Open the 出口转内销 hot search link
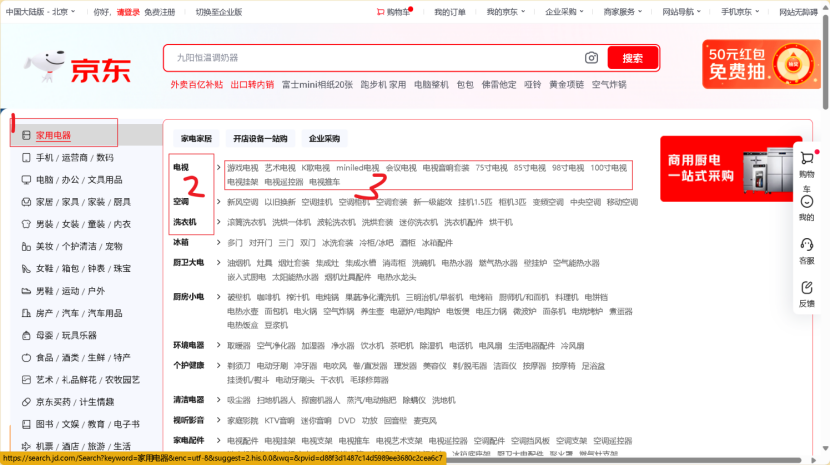This screenshot has height=465, width=831. [x=252, y=85]
